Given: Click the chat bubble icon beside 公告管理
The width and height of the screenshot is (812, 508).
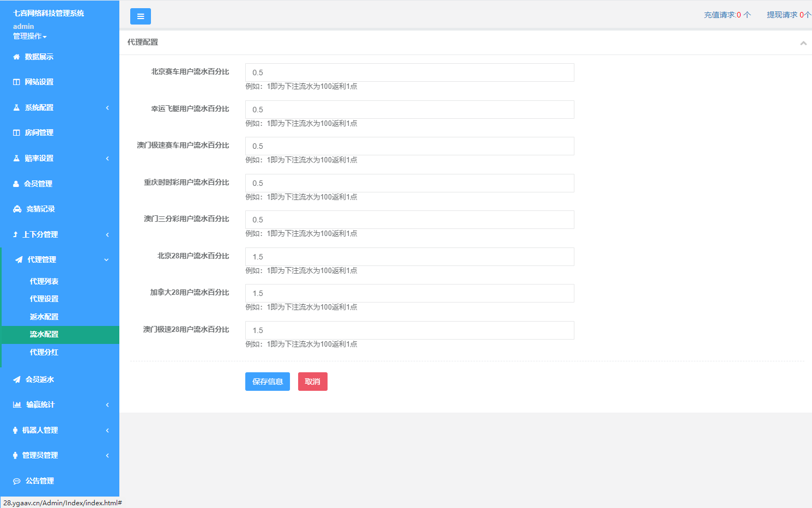Looking at the screenshot, I should point(17,481).
